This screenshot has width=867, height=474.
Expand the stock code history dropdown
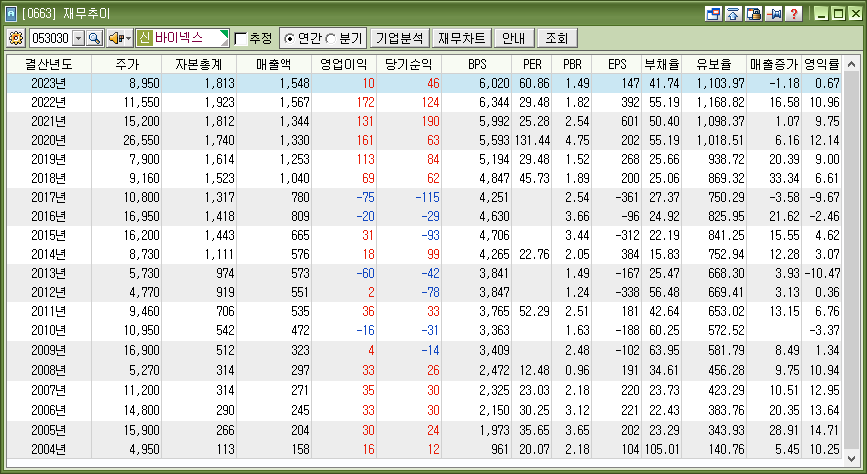pos(79,38)
